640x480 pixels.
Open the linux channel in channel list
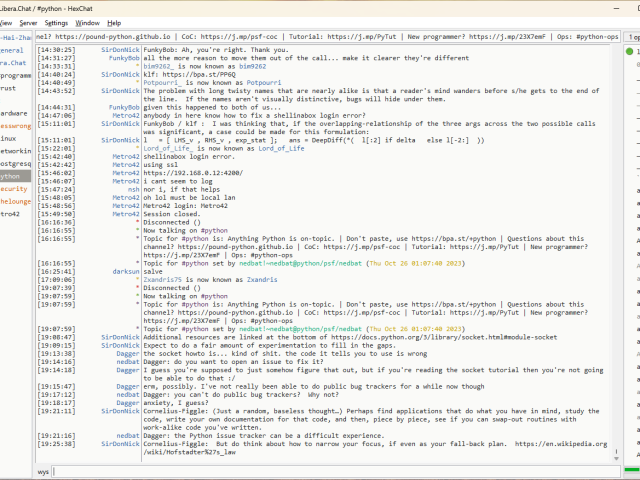point(8,137)
